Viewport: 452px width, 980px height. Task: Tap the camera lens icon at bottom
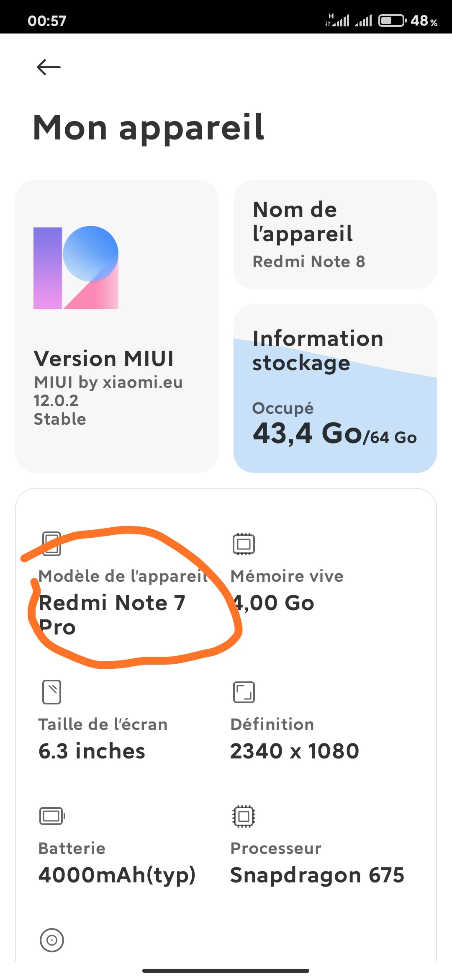click(x=52, y=940)
